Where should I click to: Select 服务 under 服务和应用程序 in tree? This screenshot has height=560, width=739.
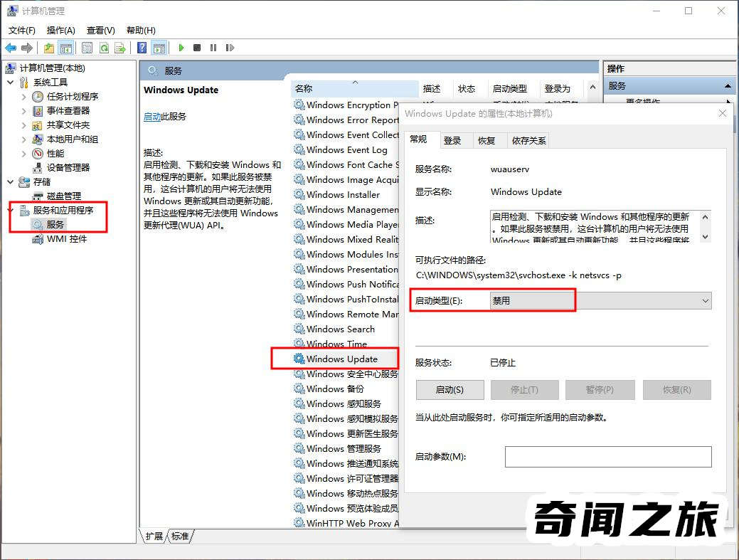[x=55, y=224]
